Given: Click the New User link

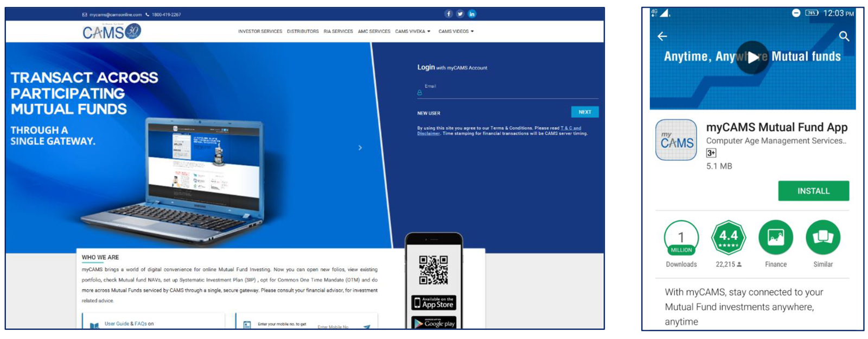Looking at the screenshot, I should 429,114.
